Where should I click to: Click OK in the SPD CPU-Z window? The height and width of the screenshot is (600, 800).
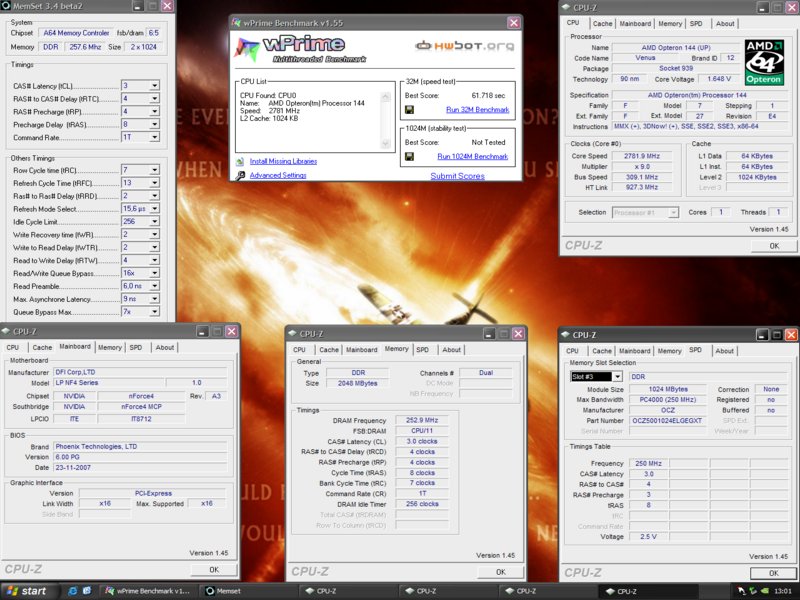pyautogui.click(x=773, y=573)
